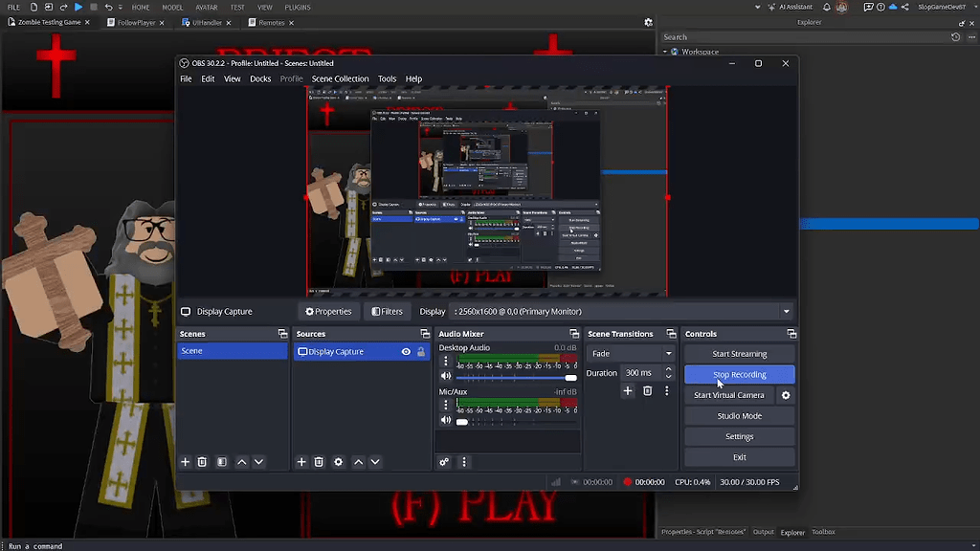Move the source up with the arrow icon
The image size is (980, 551).
(357, 462)
